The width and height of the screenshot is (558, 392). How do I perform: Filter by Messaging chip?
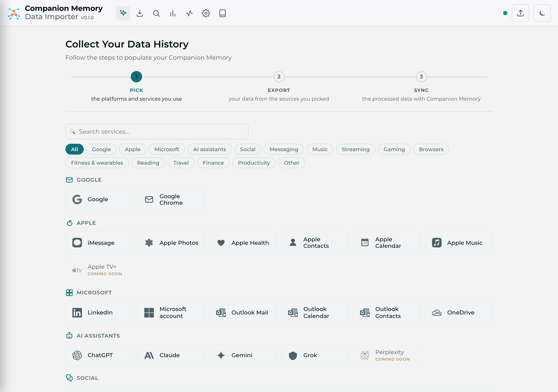(x=284, y=149)
